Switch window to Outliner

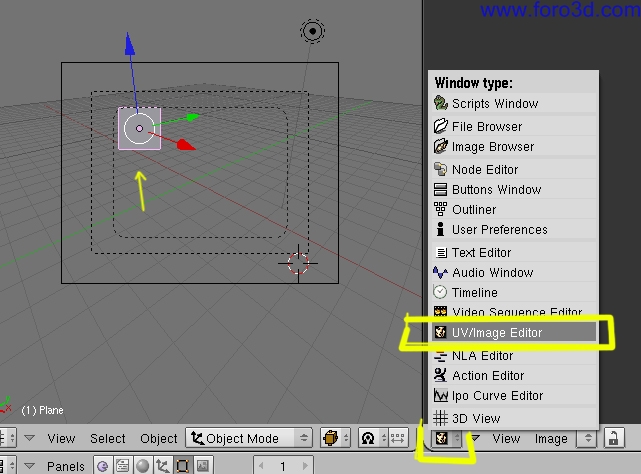coord(514,209)
